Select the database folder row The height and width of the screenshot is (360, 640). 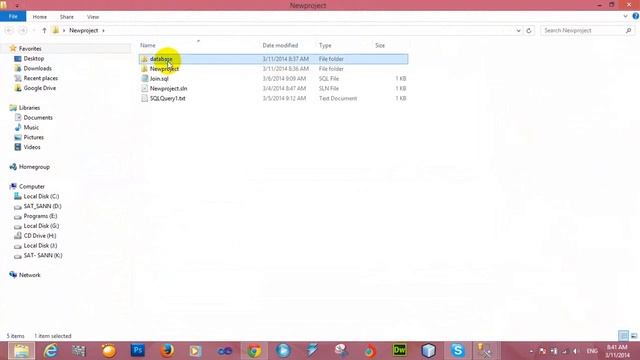(x=273, y=59)
